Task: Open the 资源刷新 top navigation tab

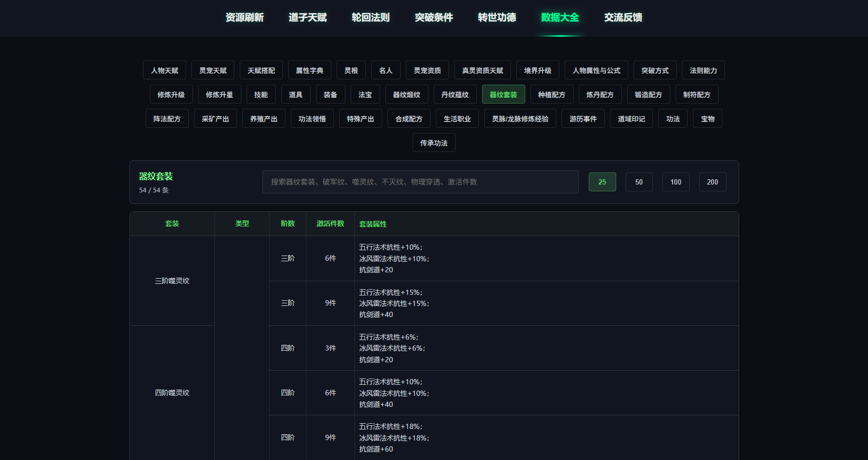Action: [x=244, y=17]
